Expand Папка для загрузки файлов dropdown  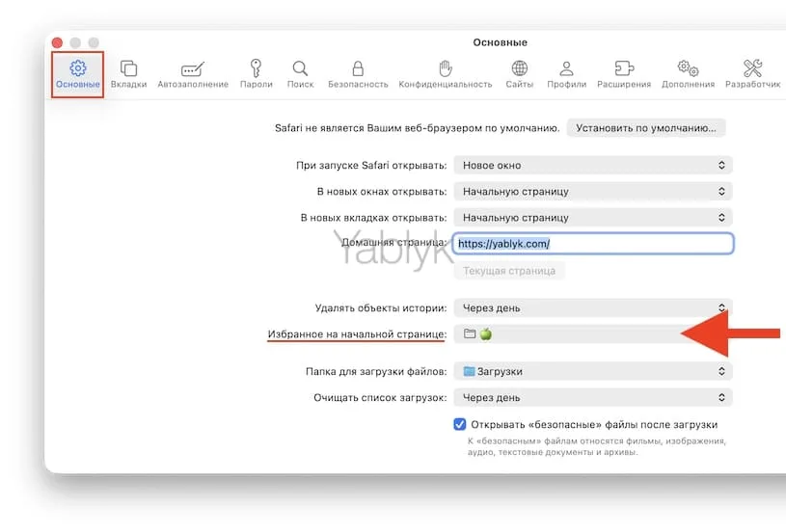pos(593,371)
